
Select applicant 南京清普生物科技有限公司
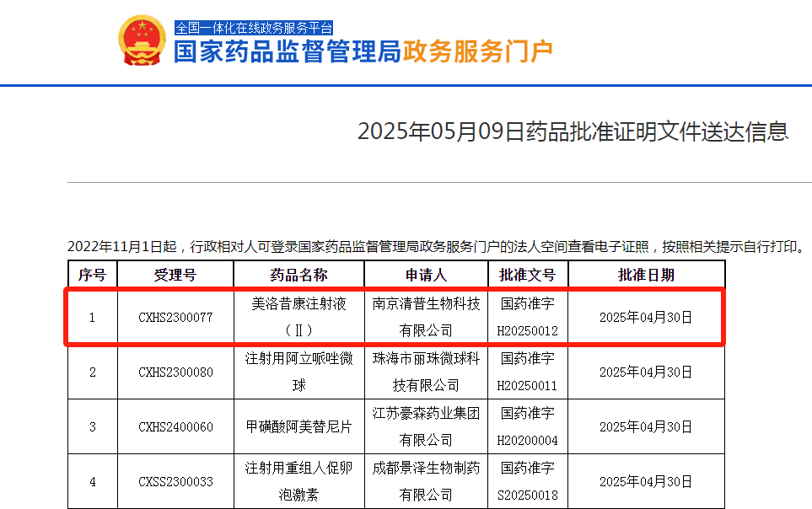pyautogui.click(x=426, y=317)
